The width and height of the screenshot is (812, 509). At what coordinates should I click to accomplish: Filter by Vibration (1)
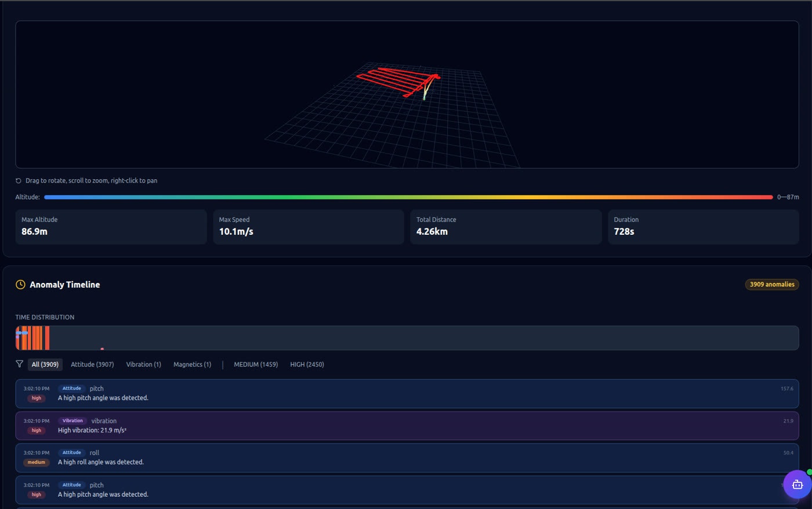(x=144, y=365)
